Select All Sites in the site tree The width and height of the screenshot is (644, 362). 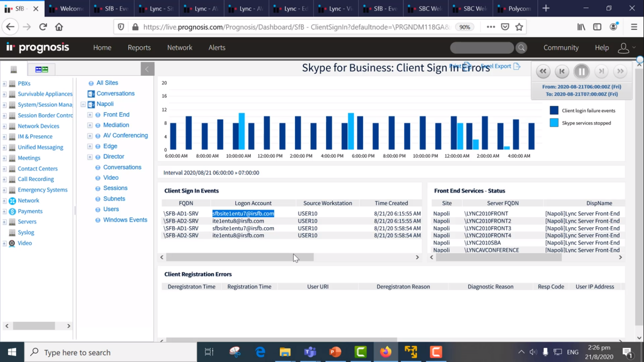click(107, 83)
